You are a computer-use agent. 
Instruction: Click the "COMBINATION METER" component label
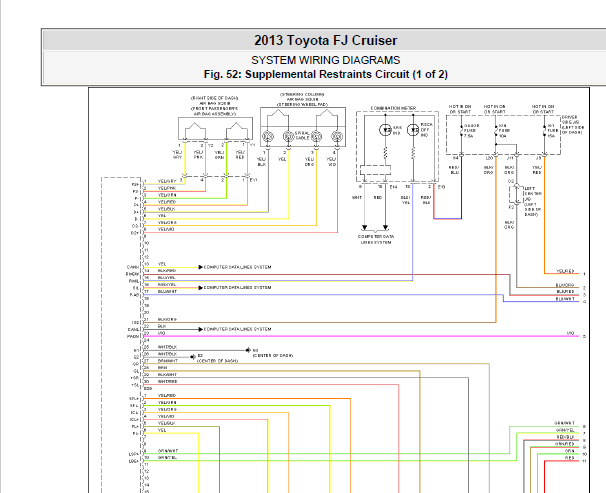coord(393,108)
